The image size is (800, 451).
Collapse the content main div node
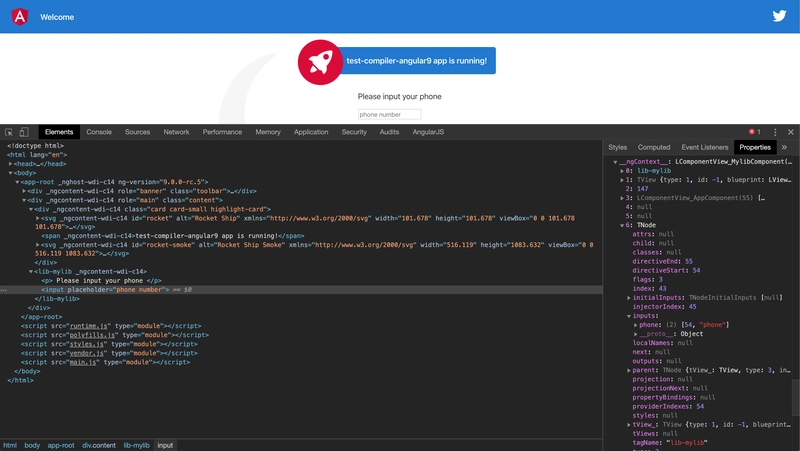(x=23, y=200)
